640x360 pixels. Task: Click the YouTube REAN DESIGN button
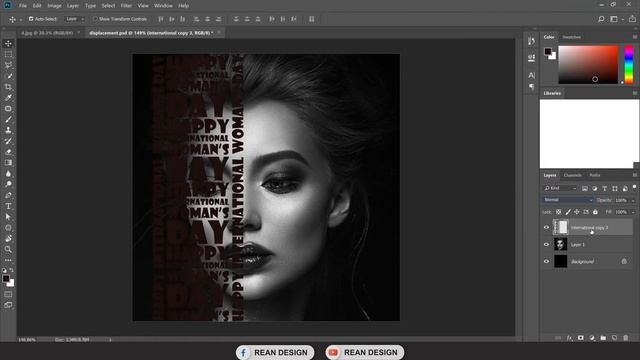[364, 352]
